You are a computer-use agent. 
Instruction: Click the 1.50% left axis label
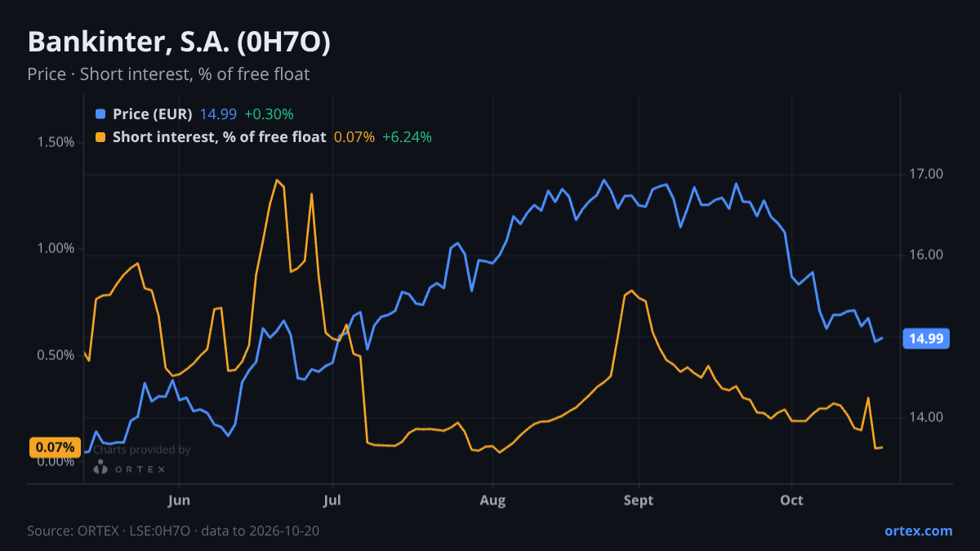[56, 143]
